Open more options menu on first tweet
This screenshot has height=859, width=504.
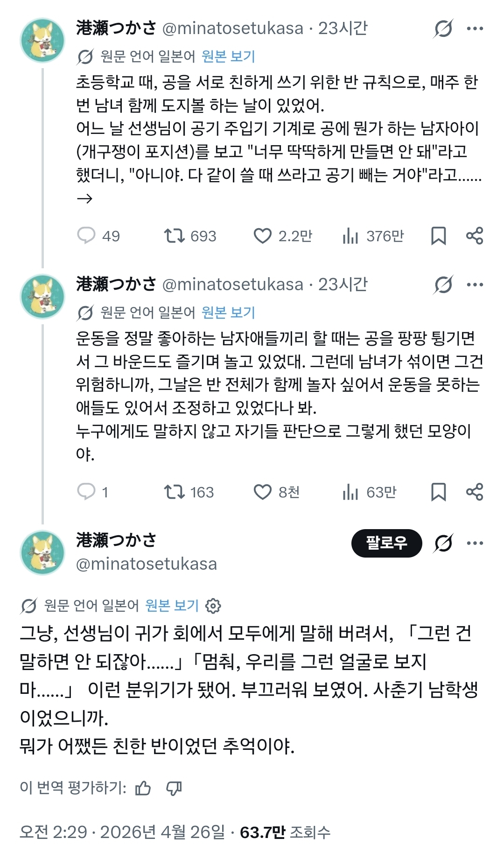click(x=475, y=29)
